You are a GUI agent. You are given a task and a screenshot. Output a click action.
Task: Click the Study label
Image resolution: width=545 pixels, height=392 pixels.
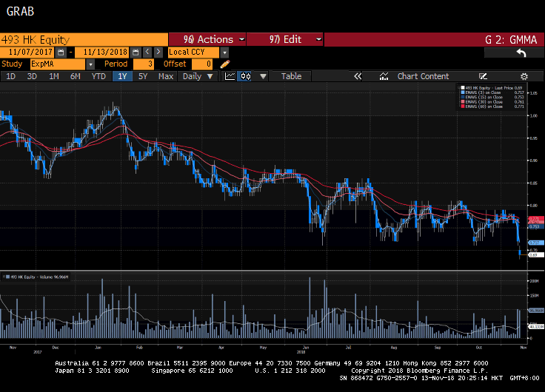pyautogui.click(x=12, y=64)
